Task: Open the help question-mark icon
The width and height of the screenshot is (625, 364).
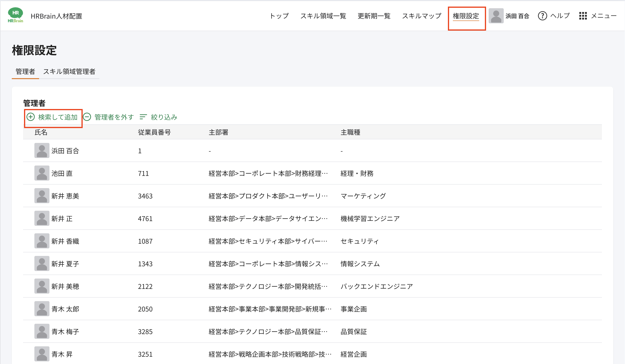Action: [x=542, y=16]
